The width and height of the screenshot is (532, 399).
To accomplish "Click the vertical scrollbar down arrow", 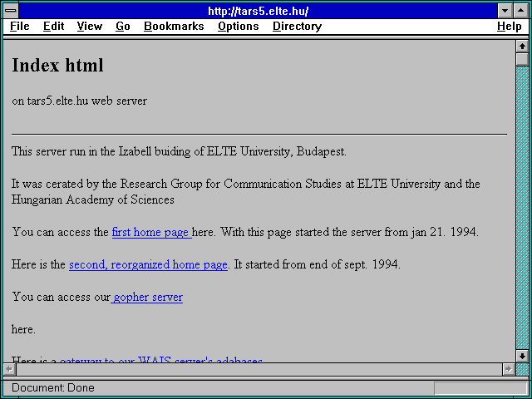I will point(522,356).
